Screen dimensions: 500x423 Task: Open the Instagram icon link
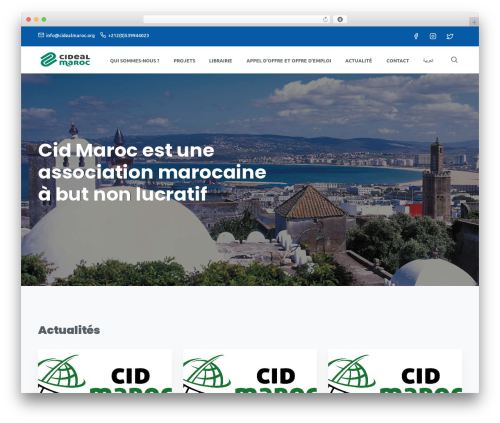tap(433, 36)
